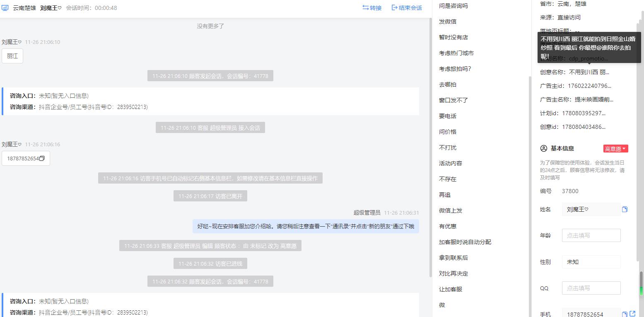Viewport: 644px width, 317px height.
Task: Select quick reply 考虑旅拍吗?
Action: 455,69
